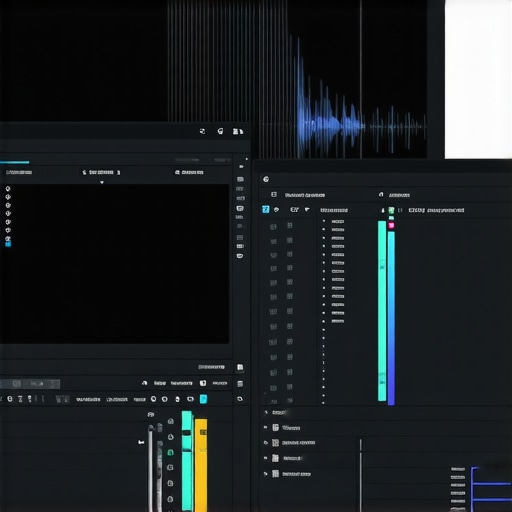This screenshot has width=512, height=512.
Task: Click the white panel in the top-right corner
Action: coord(478,79)
